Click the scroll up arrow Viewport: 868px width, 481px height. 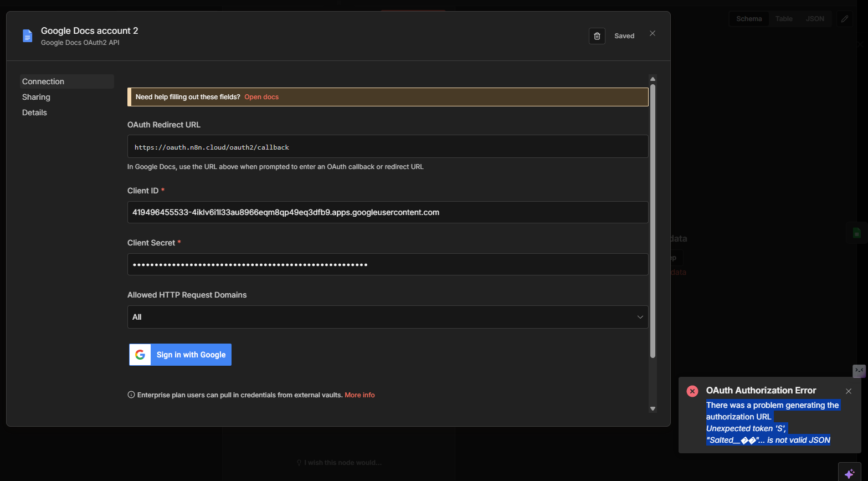[653, 79]
